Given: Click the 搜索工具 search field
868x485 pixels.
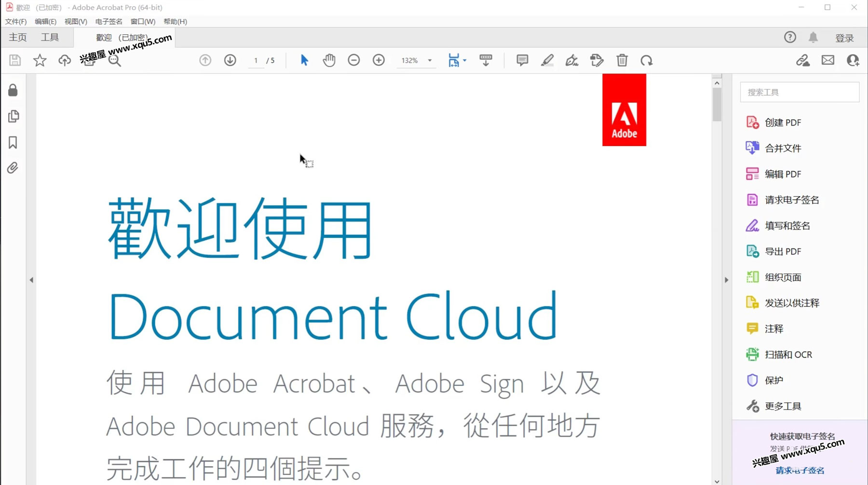Looking at the screenshot, I should (x=800, y=92).
